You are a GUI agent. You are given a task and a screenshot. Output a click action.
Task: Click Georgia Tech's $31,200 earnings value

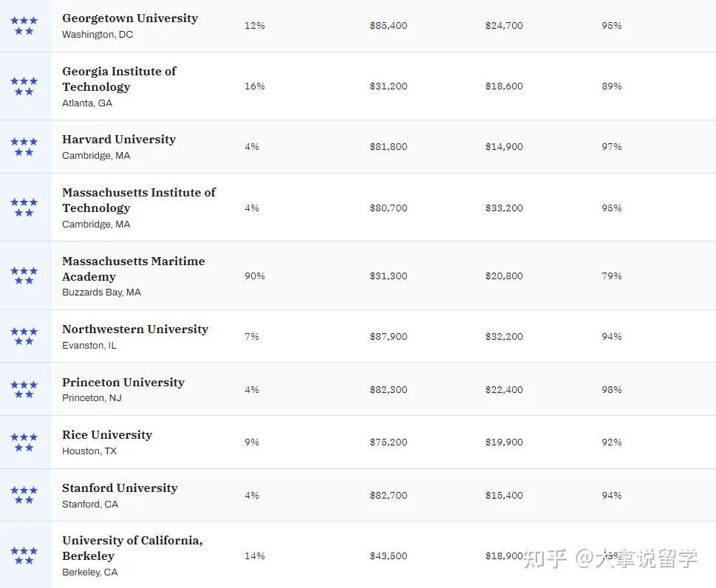click(388, 86)
